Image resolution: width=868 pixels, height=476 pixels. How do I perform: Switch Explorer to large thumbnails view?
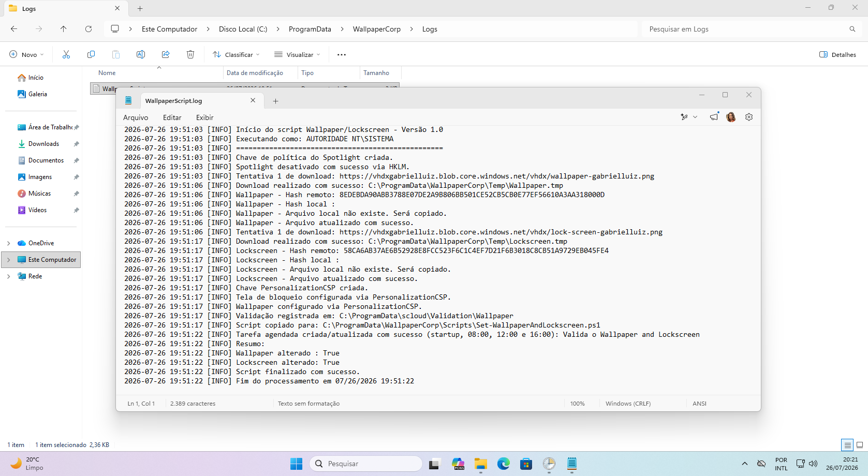tap(860, 445)
